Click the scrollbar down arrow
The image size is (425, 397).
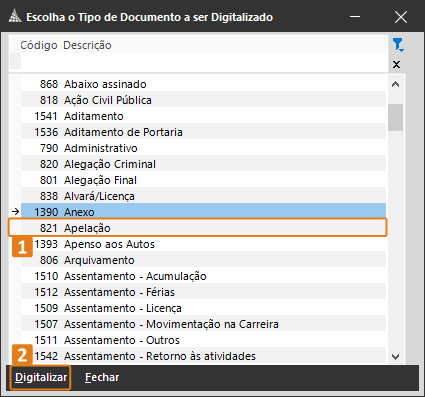point(396,357)
